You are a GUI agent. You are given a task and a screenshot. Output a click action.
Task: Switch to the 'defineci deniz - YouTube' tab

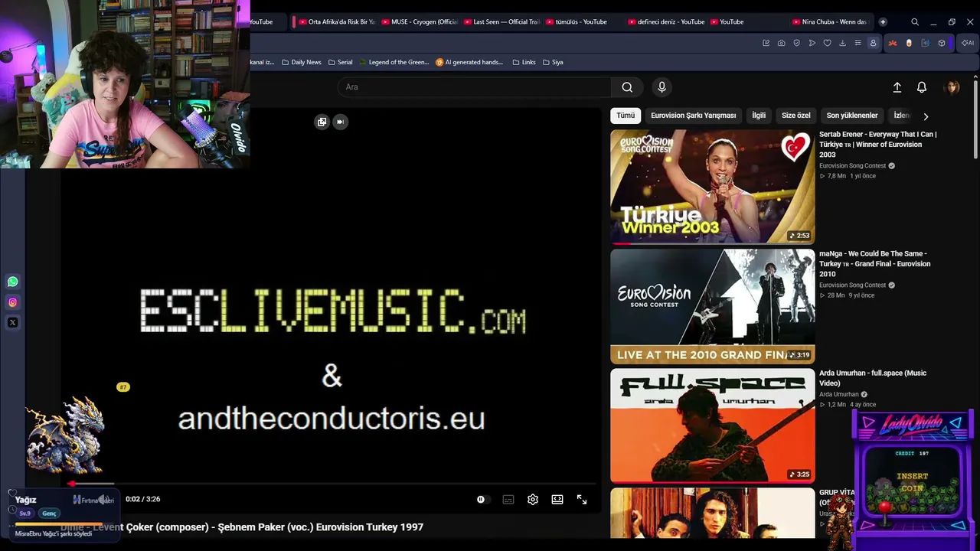pyautogui.click(x=666, y=21)
